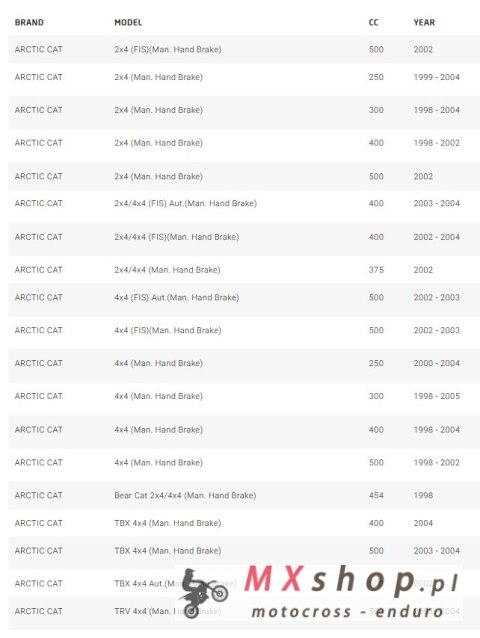480x638 pixels.
Task: Click the MXshop.pl watermark text
Action: (351, 579)
